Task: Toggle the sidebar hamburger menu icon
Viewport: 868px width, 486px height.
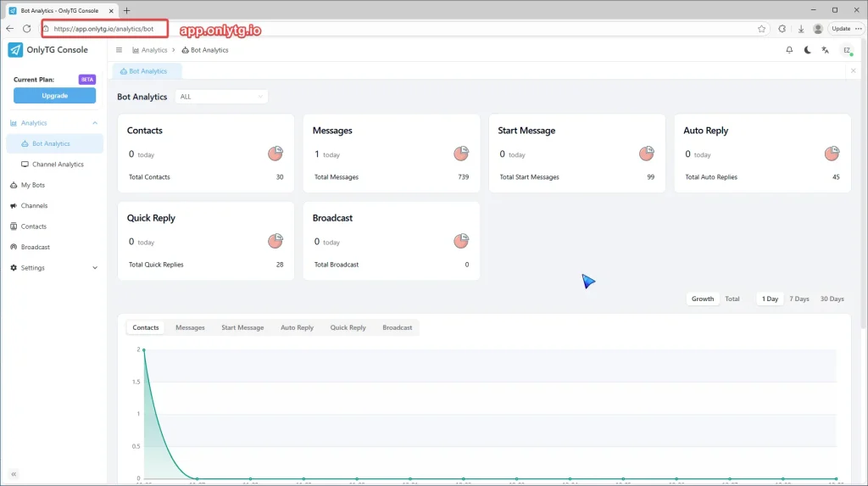Action: click(x=119, y=50)
